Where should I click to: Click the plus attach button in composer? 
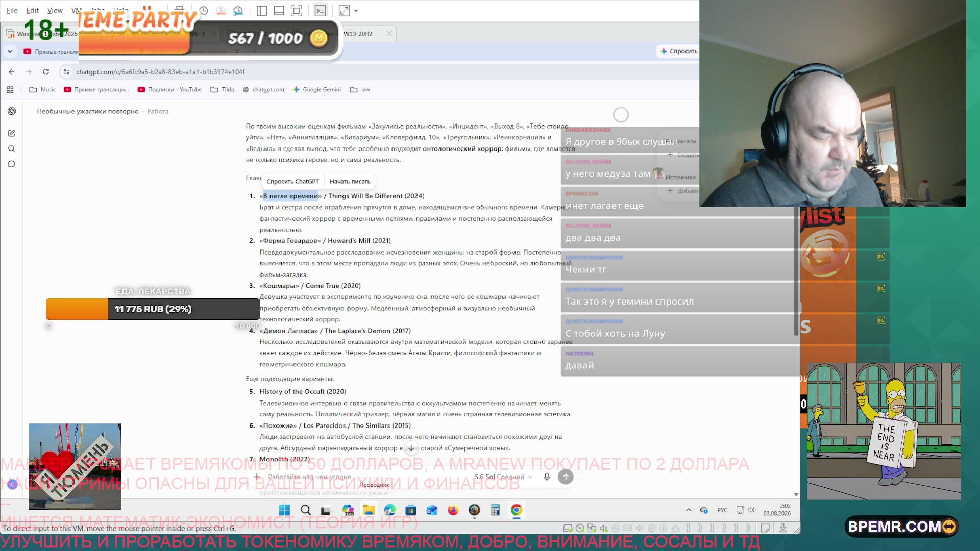point(257,477)
